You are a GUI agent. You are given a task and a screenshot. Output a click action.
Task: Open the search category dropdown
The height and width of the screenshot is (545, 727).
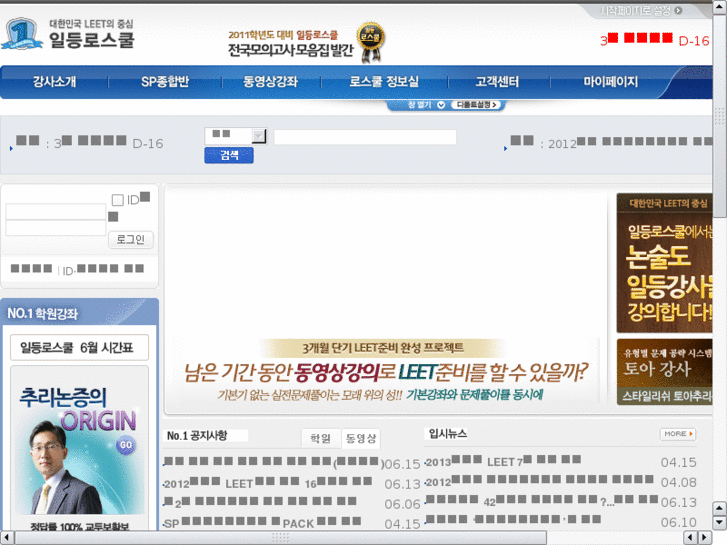coord(236,135)
